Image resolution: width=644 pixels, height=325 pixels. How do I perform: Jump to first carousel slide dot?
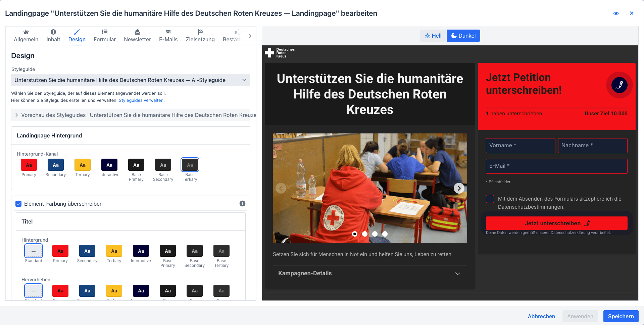pyautogui.click(x=355, y=234)
